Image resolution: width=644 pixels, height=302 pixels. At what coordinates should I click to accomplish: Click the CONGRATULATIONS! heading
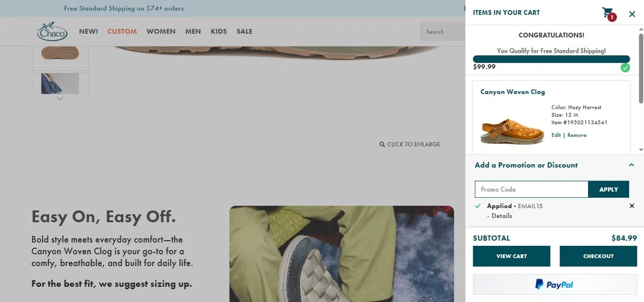click(x=551, y=35)
